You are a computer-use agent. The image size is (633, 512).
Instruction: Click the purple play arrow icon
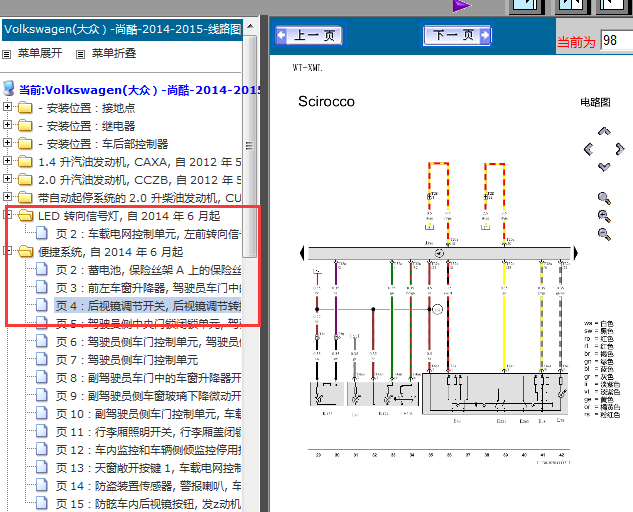tap(461, 6)
